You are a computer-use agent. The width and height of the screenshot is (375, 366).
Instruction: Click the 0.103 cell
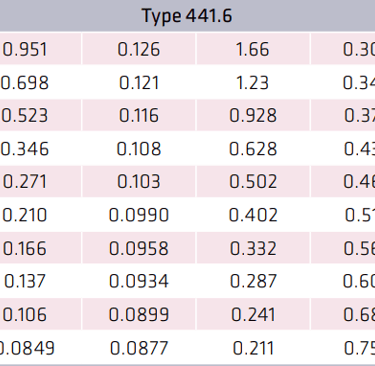click(x=139, y=182)
